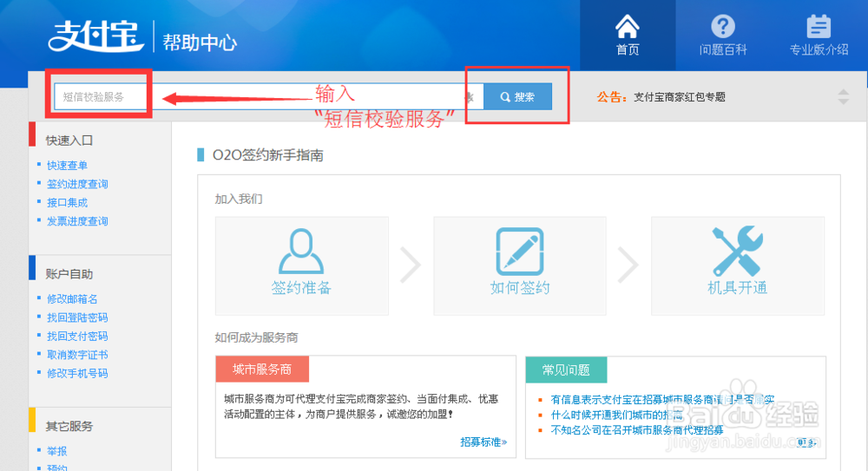Image resolution: width=868 pixels, height=471 pixels.
Task: Click the 机具开通 tools icon
Action: tap(737, 251)
